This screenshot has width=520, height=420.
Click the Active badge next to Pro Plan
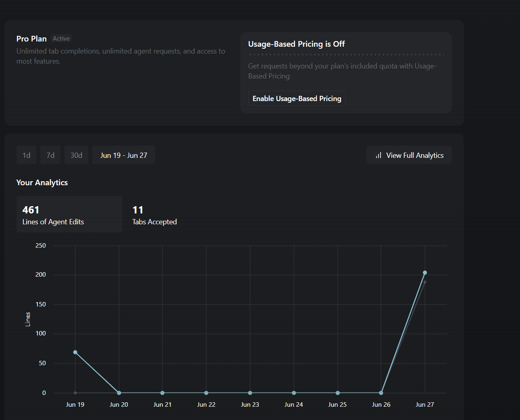coord(61,39)
